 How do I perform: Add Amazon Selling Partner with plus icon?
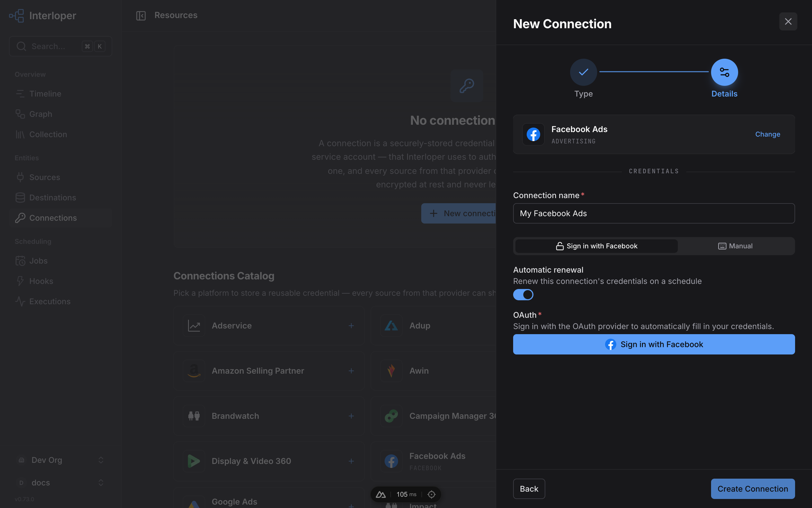click(351, 371)
